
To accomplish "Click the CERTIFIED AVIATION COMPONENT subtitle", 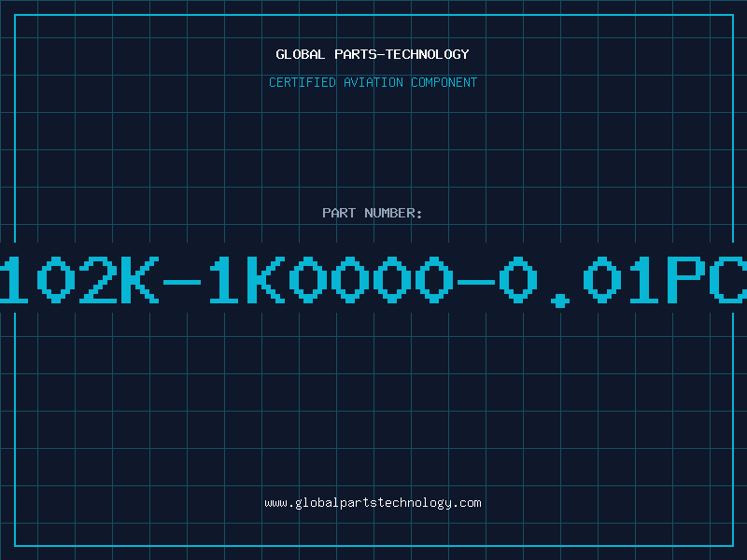I will click(373, 82).
